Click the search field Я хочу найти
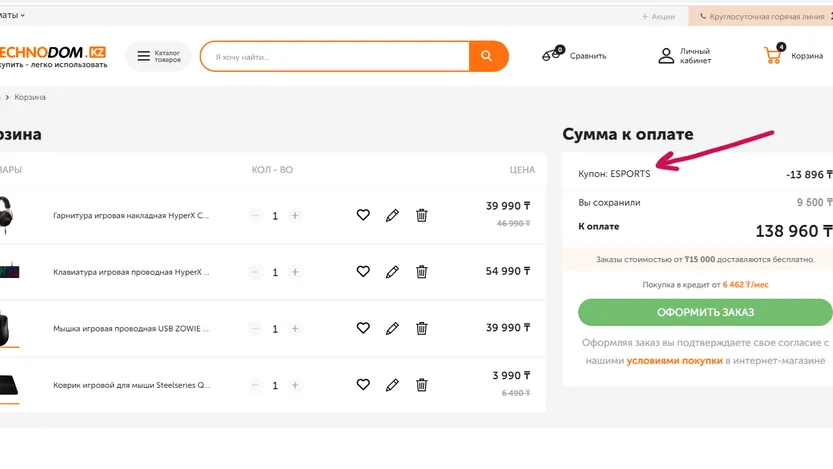This screenshot has height=469, width=833. point(335,56)
